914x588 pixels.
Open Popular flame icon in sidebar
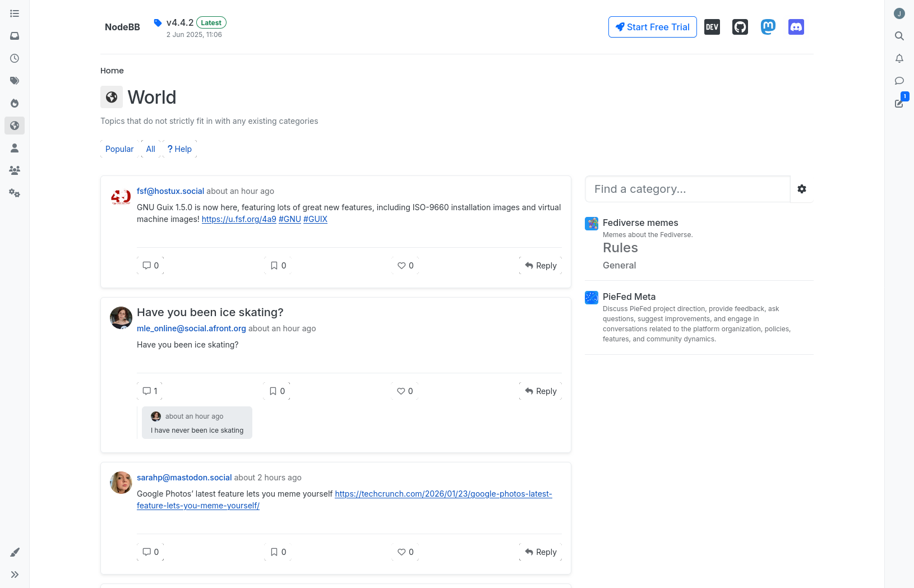click(15, 103)
